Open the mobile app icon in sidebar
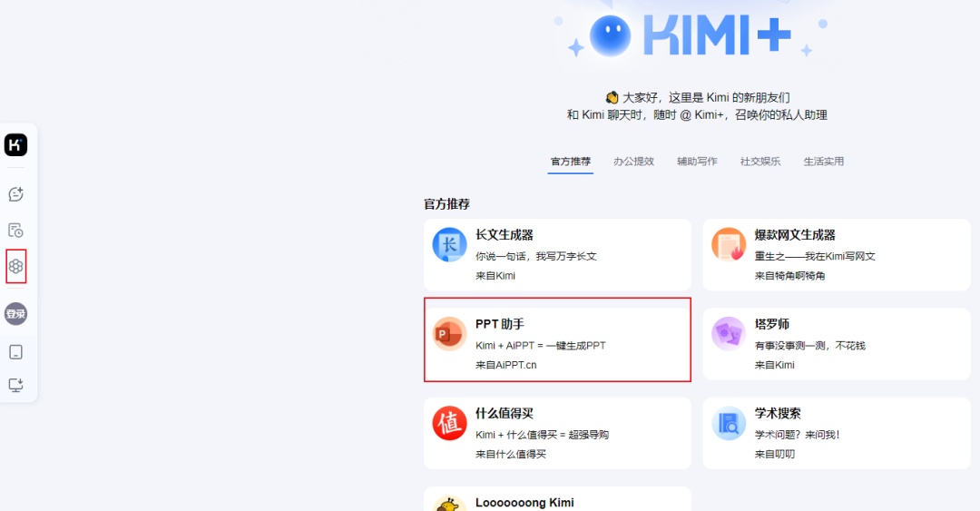Viewport: 980px width, 511px height. (15, 352)
